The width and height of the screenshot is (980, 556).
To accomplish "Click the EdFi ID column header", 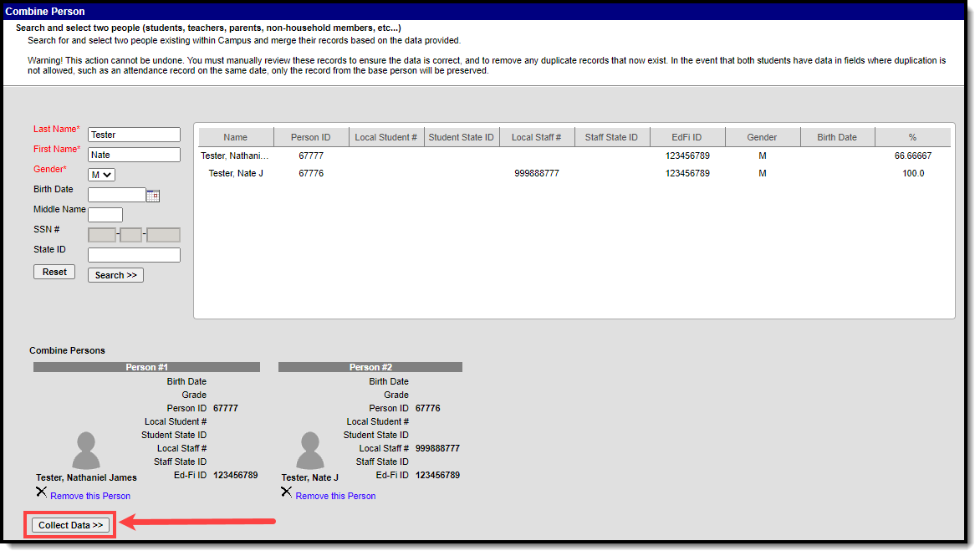I will (x=687, y=137).
